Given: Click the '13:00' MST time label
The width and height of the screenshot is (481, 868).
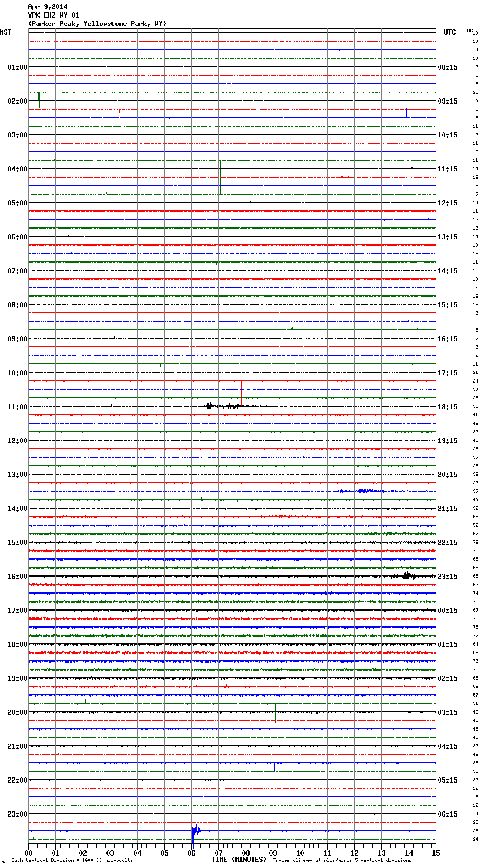Looking at the screenshot, I should click(18, 475).
